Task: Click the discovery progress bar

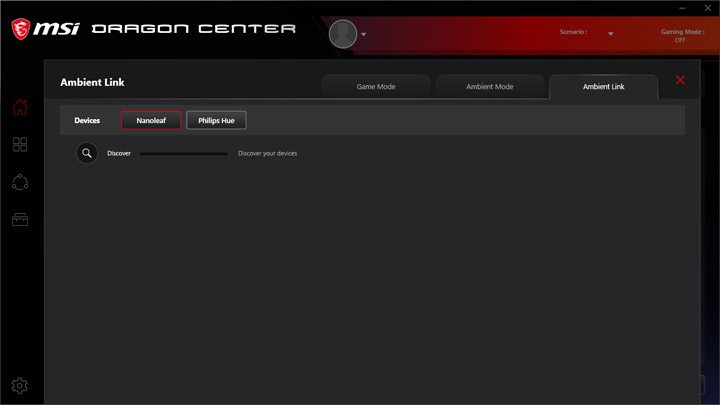Action: click(x=184, y=154)
